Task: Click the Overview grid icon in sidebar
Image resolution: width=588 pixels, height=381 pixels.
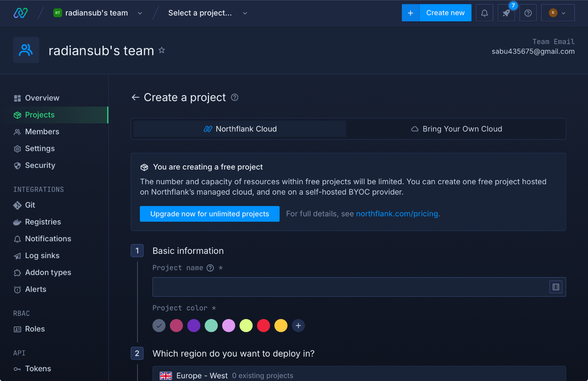Action: 17,98
